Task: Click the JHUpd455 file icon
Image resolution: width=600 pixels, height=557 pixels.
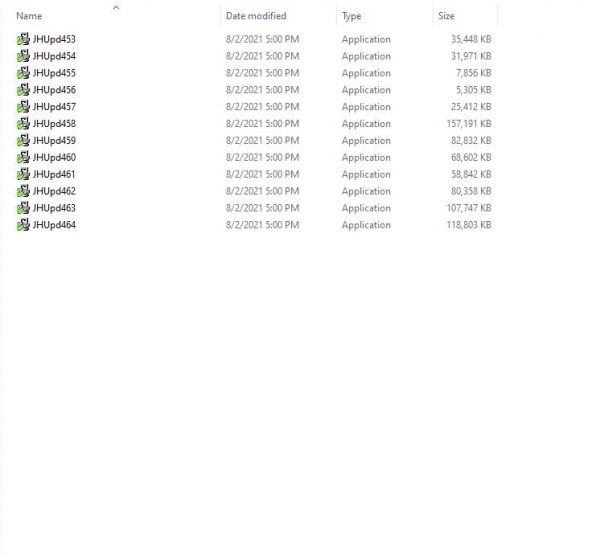Action: pos(23,73)
